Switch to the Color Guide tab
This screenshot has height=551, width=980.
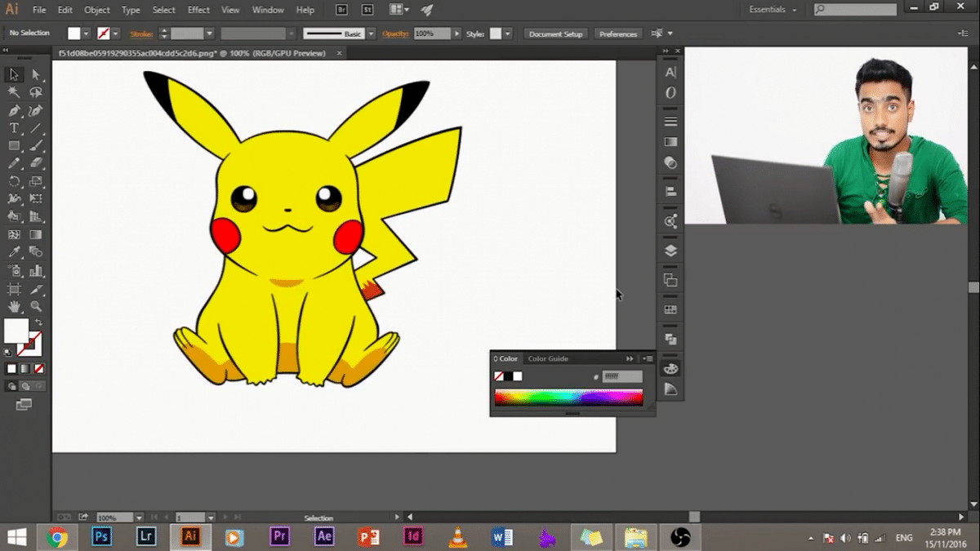(x=548, y=358)
